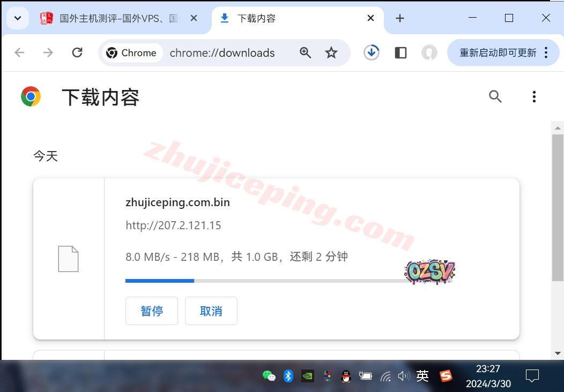Pause the download with 暂停
This screenshot has width=564, height=392.
[x=152, y=311]
